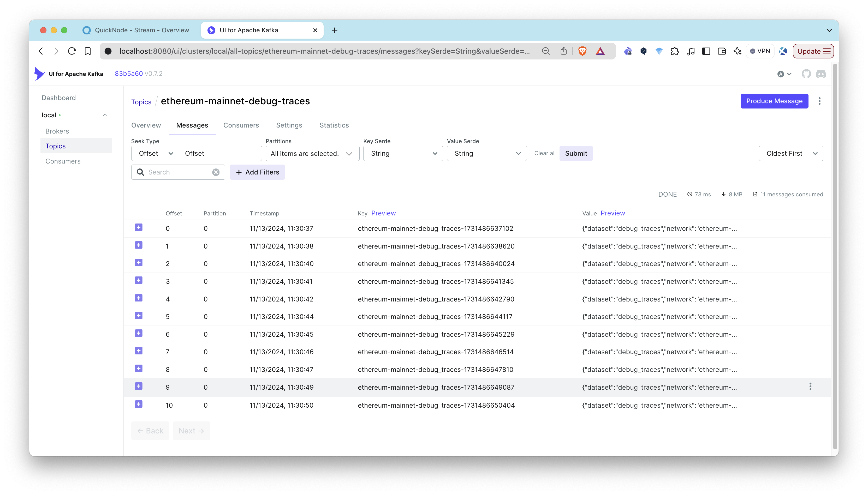Expand message row with offset 0

pos(138,227)
